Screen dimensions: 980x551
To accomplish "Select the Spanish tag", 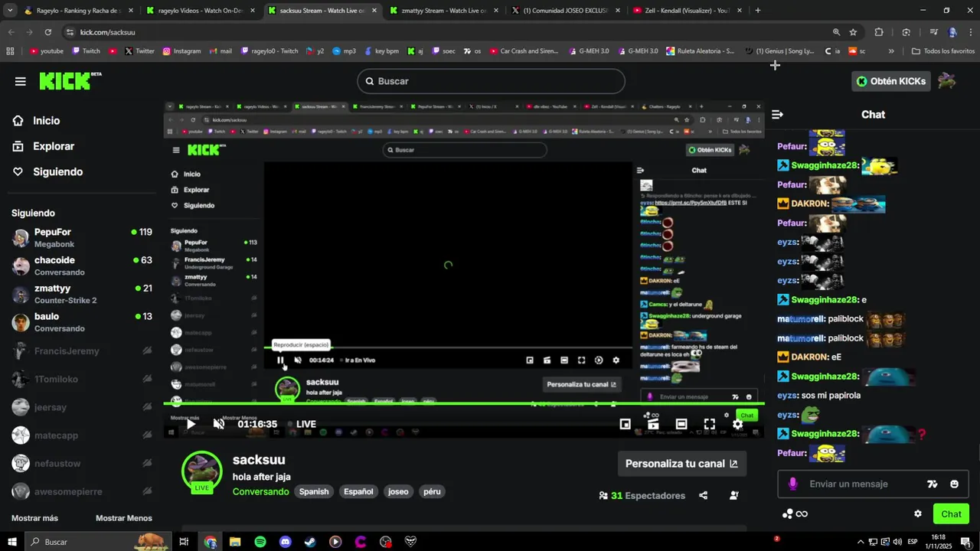I will coord(314,491).
